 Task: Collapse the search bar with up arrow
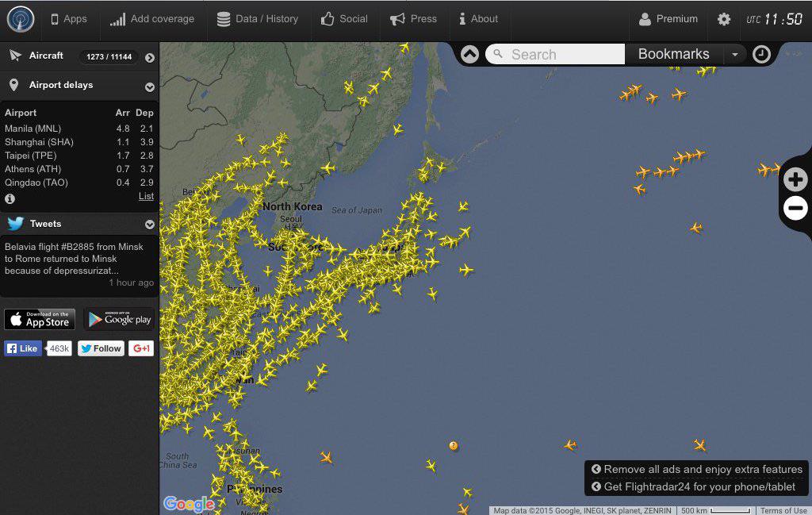469,55
